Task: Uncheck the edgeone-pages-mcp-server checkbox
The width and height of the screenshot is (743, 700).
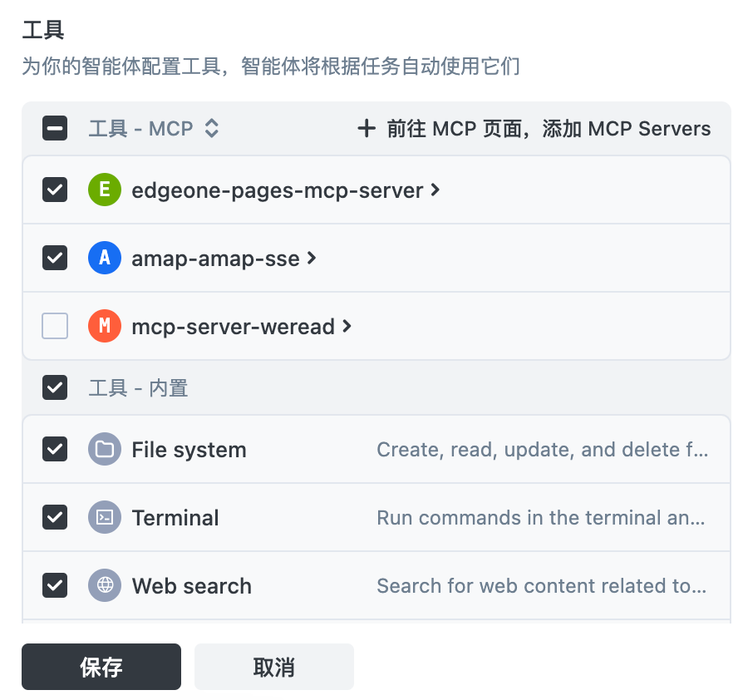Action: tap(55, 190)
